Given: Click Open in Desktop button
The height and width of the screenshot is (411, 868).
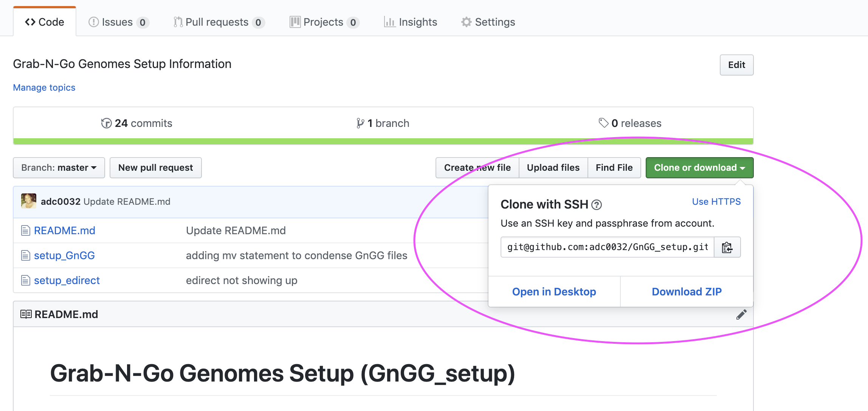Looking at the screenshot, I should pos(554,292).
